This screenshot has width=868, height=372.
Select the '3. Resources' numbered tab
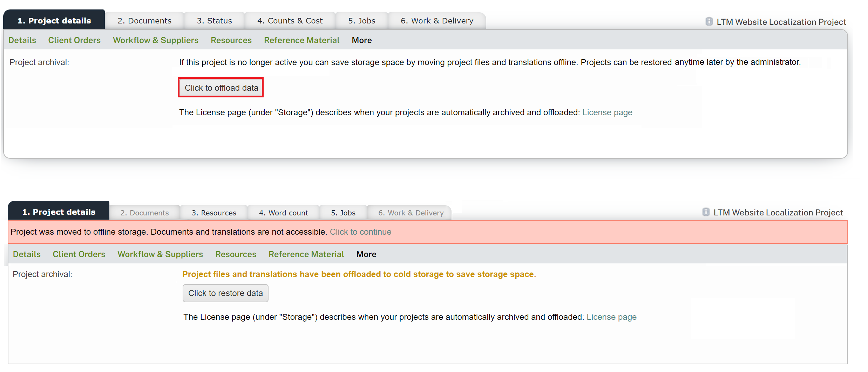coord(214,213)
